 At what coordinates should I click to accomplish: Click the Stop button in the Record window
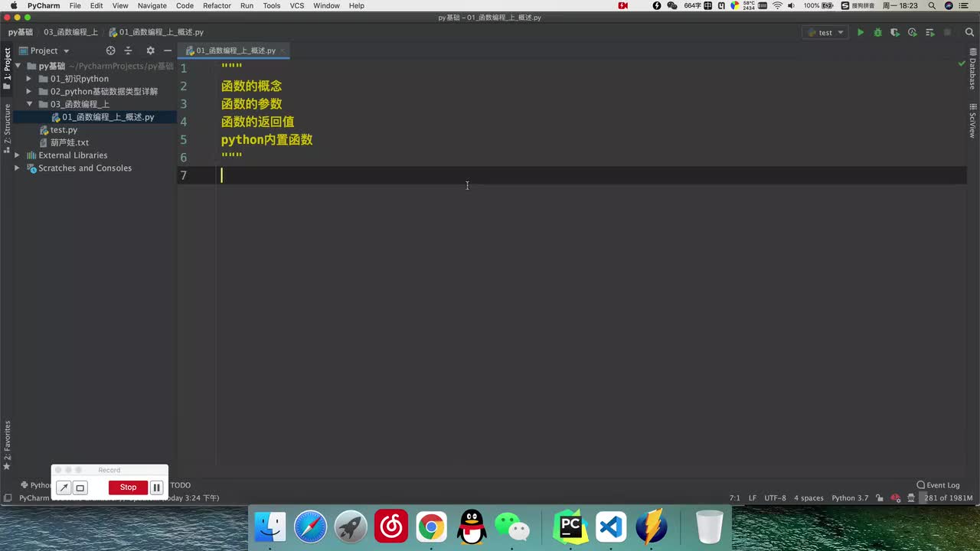pyautogui.click(x=128, y=487)
